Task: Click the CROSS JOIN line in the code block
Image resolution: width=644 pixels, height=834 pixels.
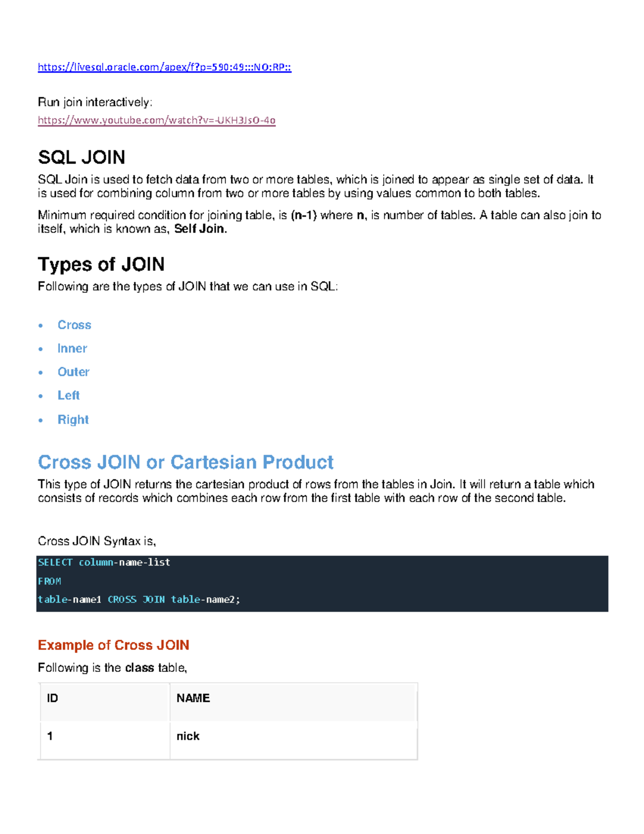Action: click(138, 599)
